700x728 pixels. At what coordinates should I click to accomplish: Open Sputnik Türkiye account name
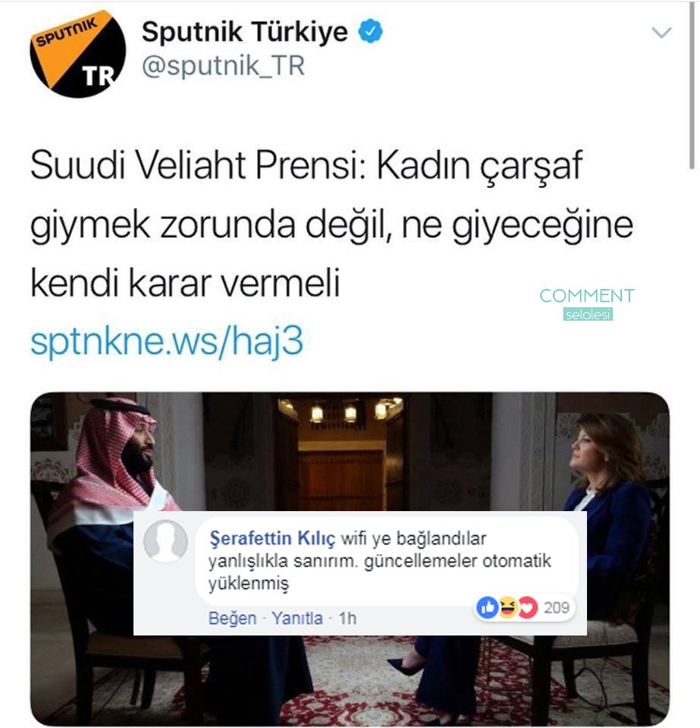click(x=245, y=32)
